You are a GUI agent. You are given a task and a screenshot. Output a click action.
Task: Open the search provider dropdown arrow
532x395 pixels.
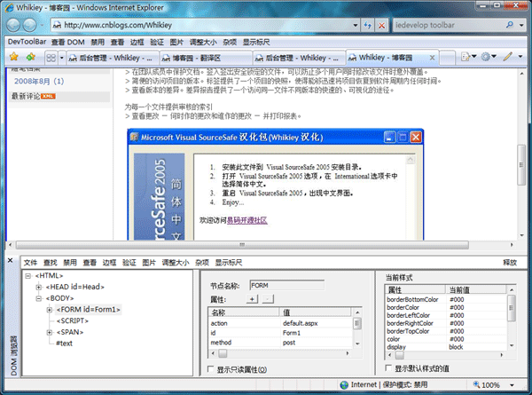click(521, 25)
